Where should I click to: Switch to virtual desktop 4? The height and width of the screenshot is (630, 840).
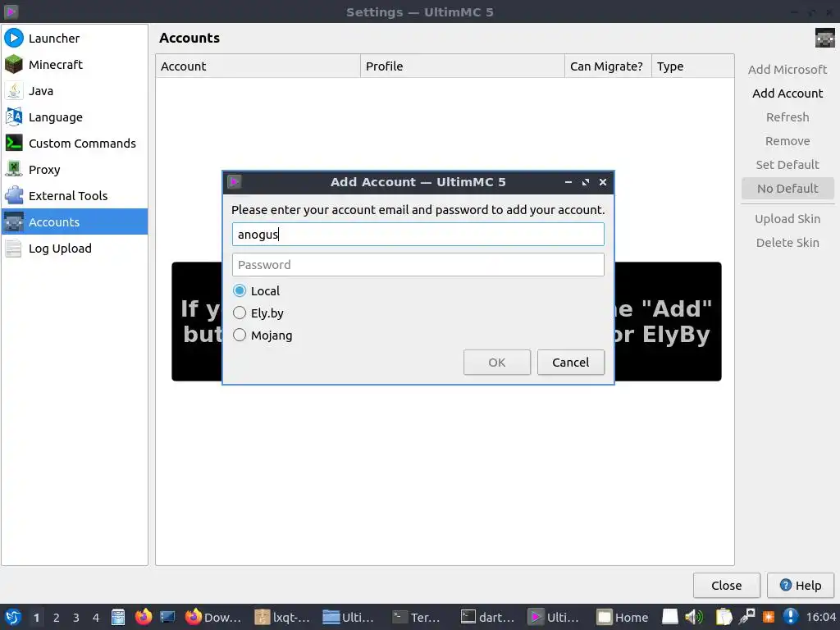coord(96,618)
